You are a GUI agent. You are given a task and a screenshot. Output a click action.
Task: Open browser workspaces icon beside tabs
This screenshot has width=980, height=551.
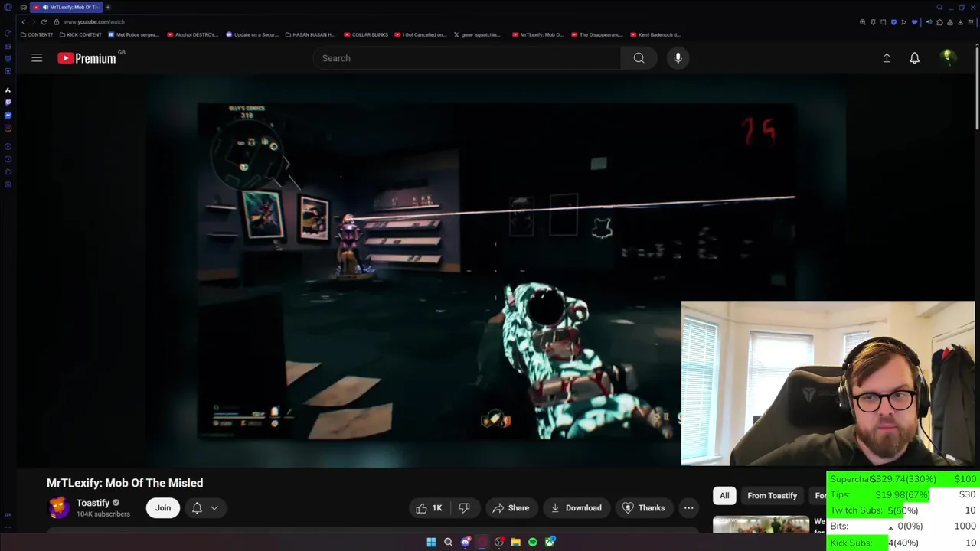tap(23, 8)
